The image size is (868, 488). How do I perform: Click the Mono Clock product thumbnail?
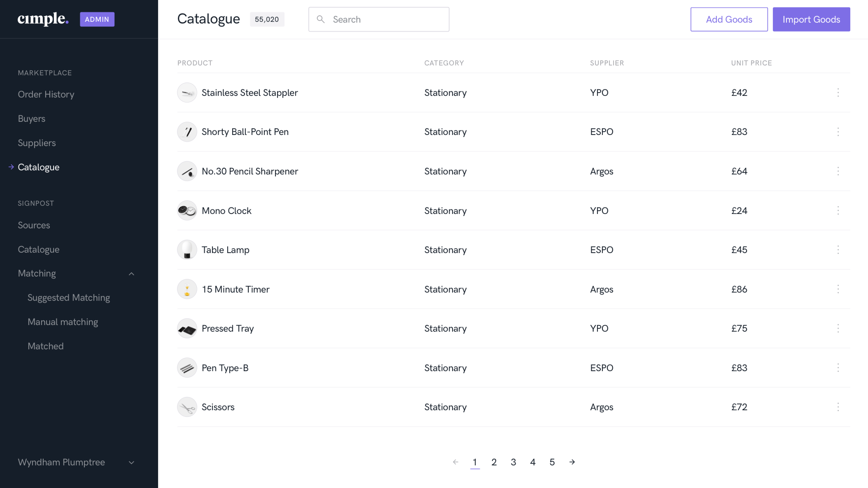[x=187, y=210]
